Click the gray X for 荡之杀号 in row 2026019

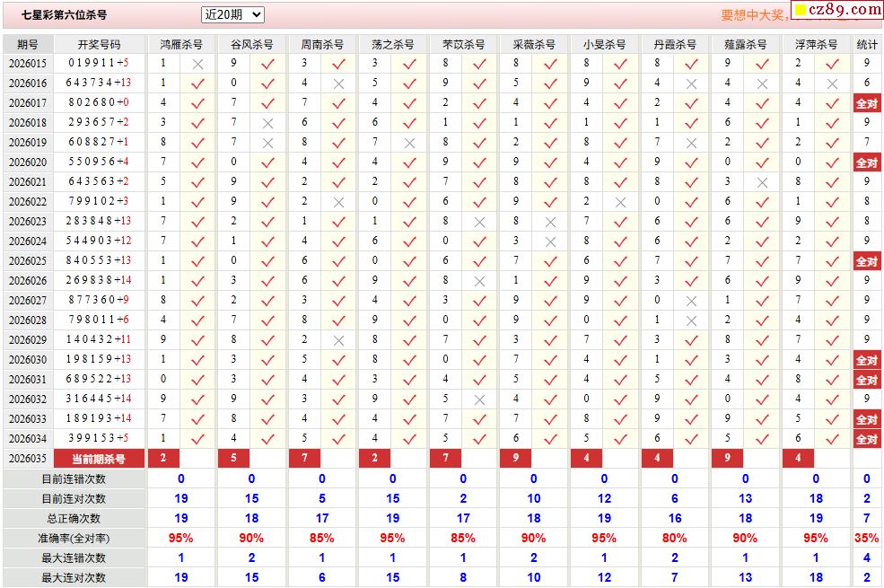point(409,144)
